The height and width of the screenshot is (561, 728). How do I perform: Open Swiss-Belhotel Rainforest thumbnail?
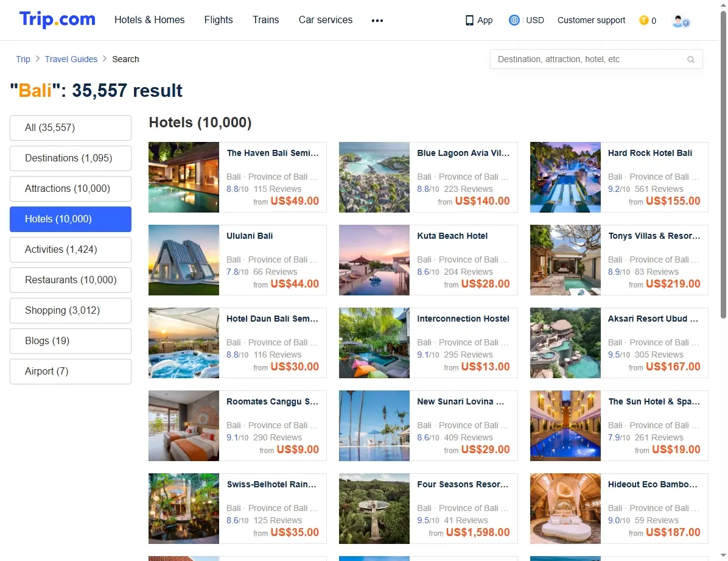(184, 509)
